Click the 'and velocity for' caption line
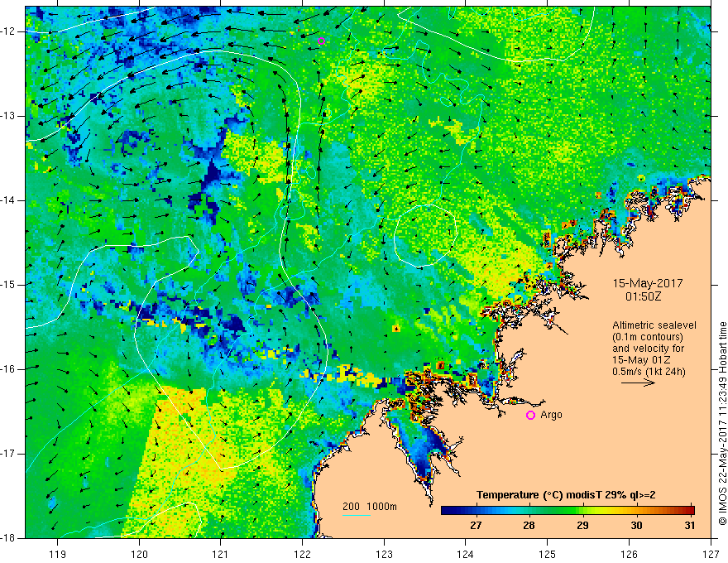This screenshot has height=563, width=728. 648,349
